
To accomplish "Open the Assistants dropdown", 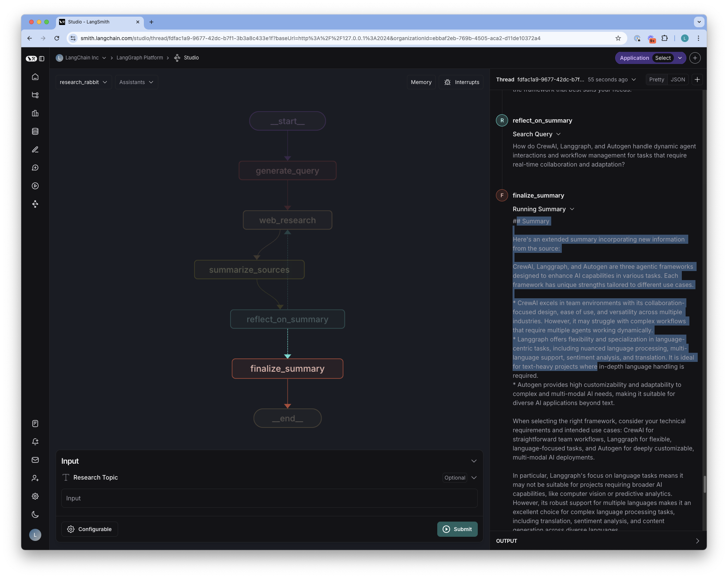I will (x=136, y=82).
